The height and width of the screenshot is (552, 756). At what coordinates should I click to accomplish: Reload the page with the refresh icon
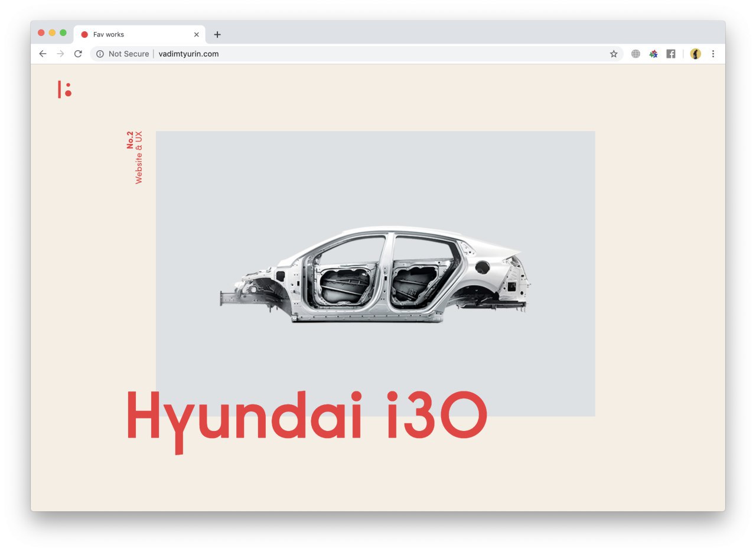(x=78, y=54)
